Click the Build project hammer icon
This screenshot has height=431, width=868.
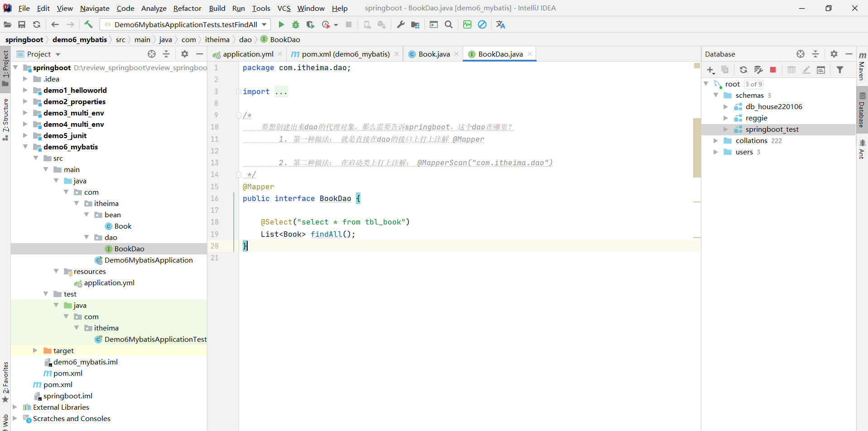[x=88, y=24]
